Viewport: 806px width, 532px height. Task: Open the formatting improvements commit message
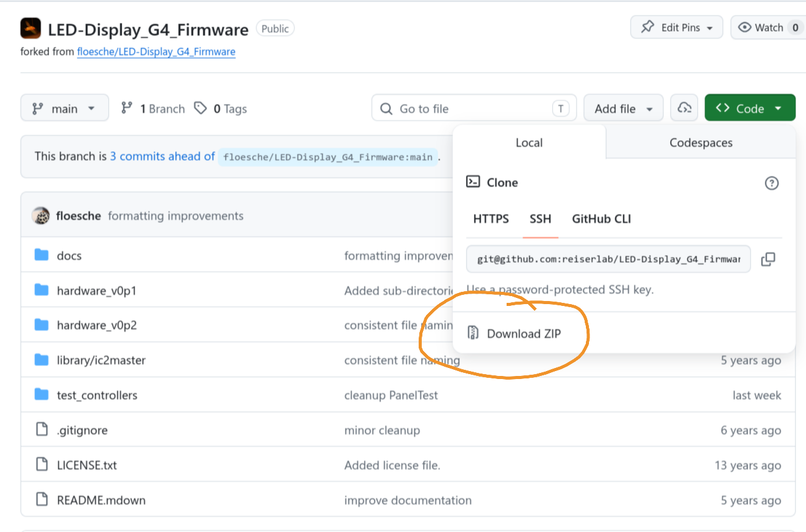pos(176,216)
